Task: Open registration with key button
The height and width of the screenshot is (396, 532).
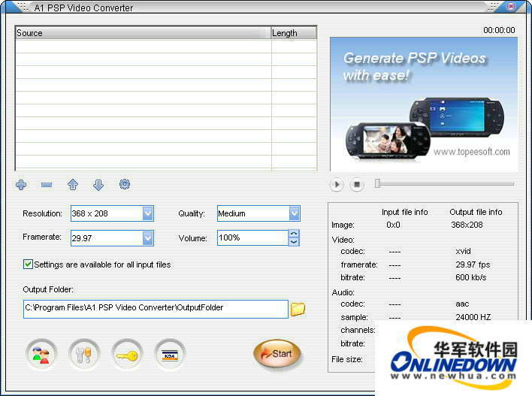Action: pos(127,355)
